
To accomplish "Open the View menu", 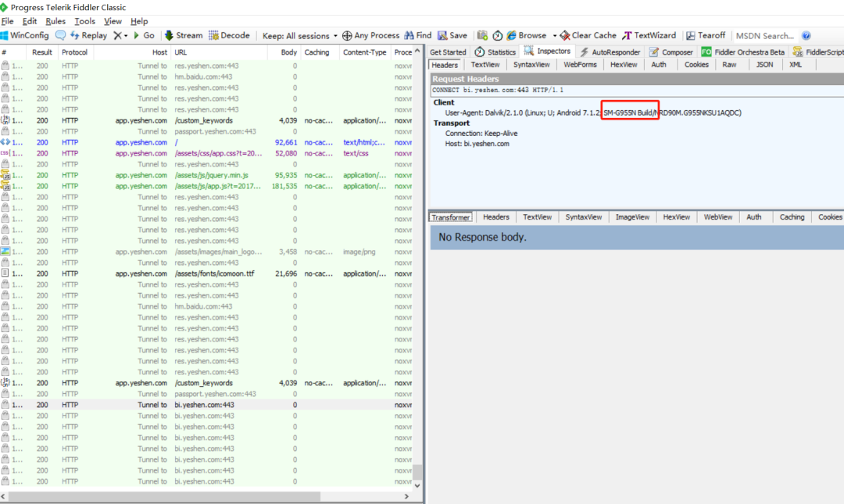I will pyautogui.click(x=113, y=21).
